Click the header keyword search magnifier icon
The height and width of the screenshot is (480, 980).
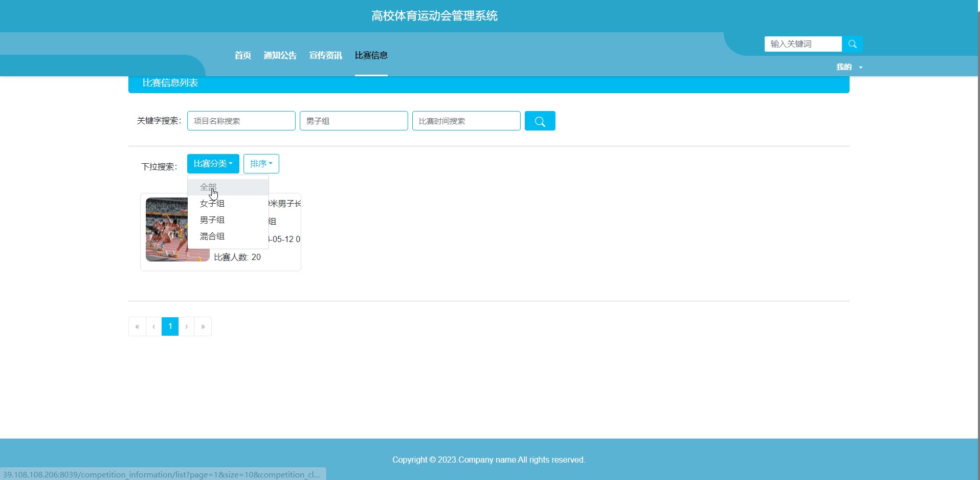coord(852,44)
